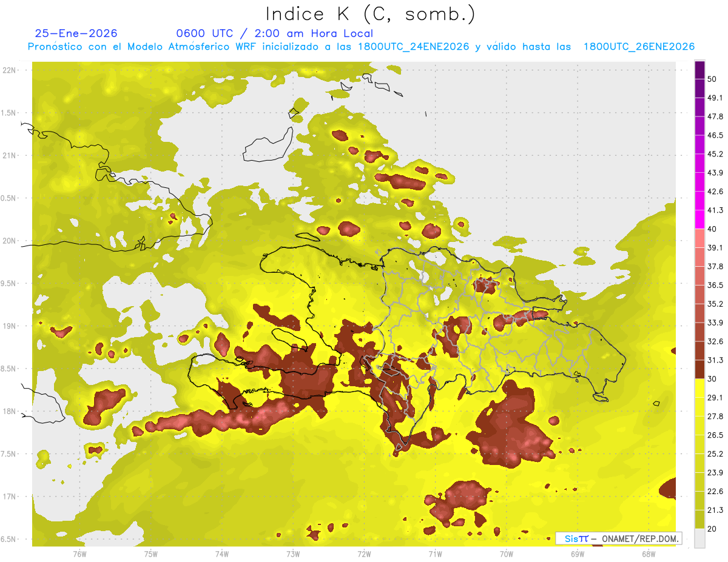Click the '47.8' scale value
The height and width of the screenshot is (562, 728).
(715, 116)
